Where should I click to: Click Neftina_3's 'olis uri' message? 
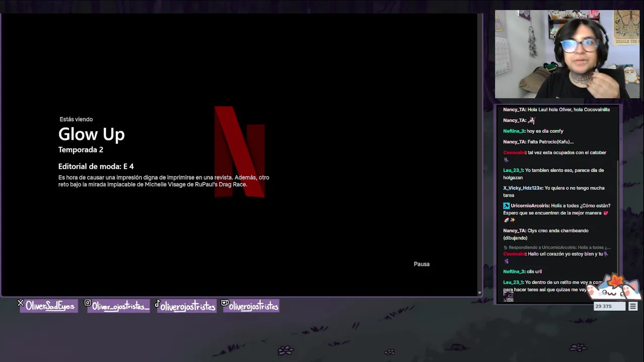(x=522, y=271)
